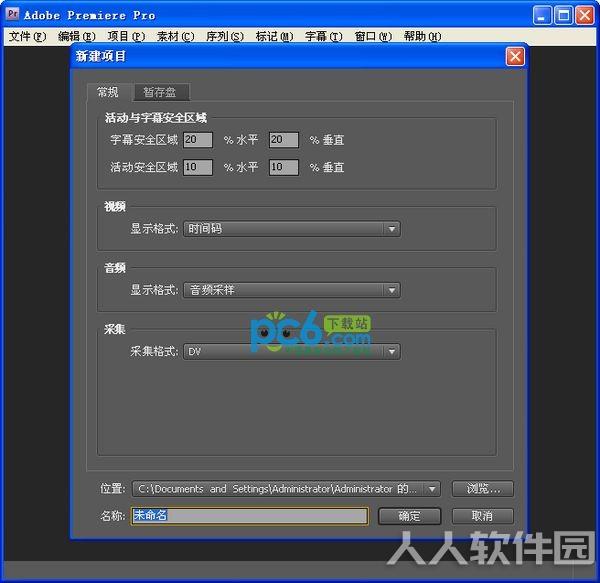Open audio 显示格式 dropdown showing 音频采样
600x583 pixels.
(292, 290)
